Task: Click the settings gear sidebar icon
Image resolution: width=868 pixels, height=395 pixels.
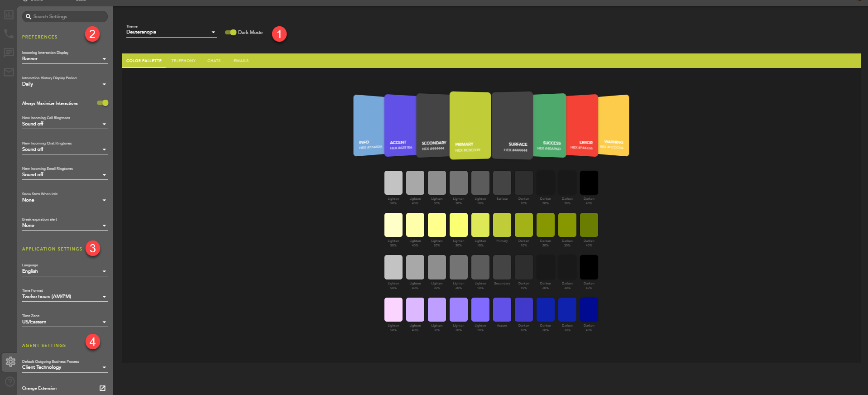Action: pos(10,361)
